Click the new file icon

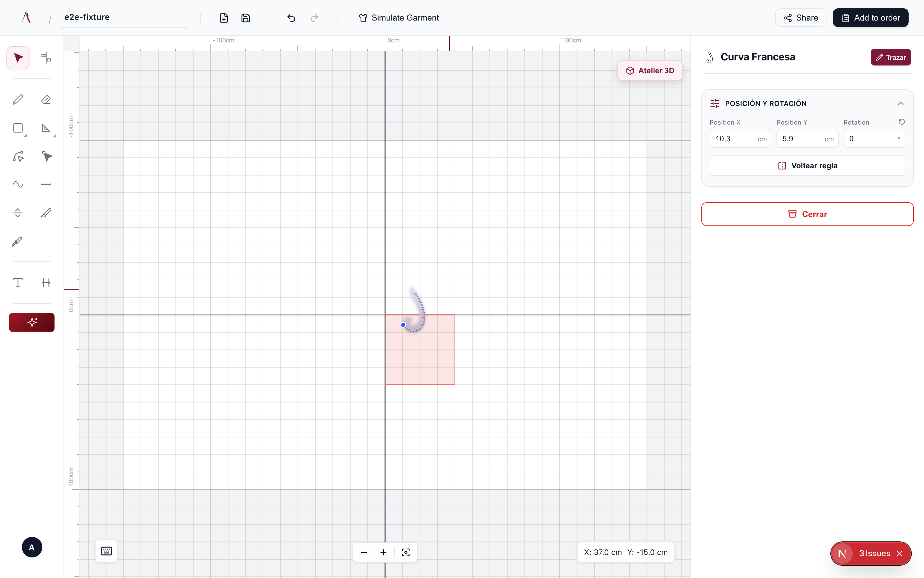224,18
